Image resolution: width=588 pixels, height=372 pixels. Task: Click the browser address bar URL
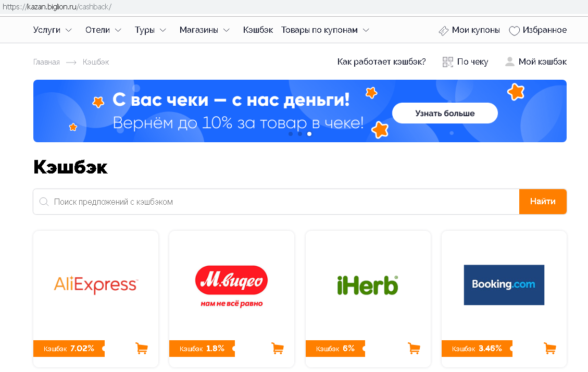(57, 7)
